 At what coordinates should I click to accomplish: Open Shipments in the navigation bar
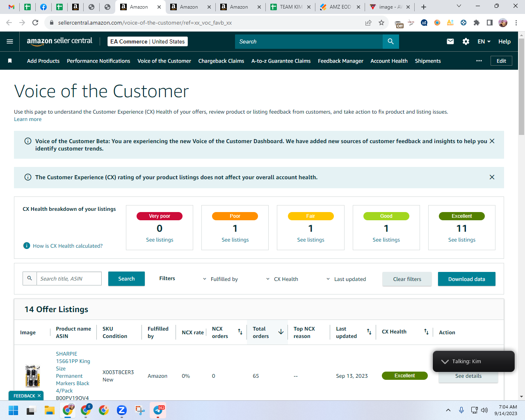tap(428, 61)
